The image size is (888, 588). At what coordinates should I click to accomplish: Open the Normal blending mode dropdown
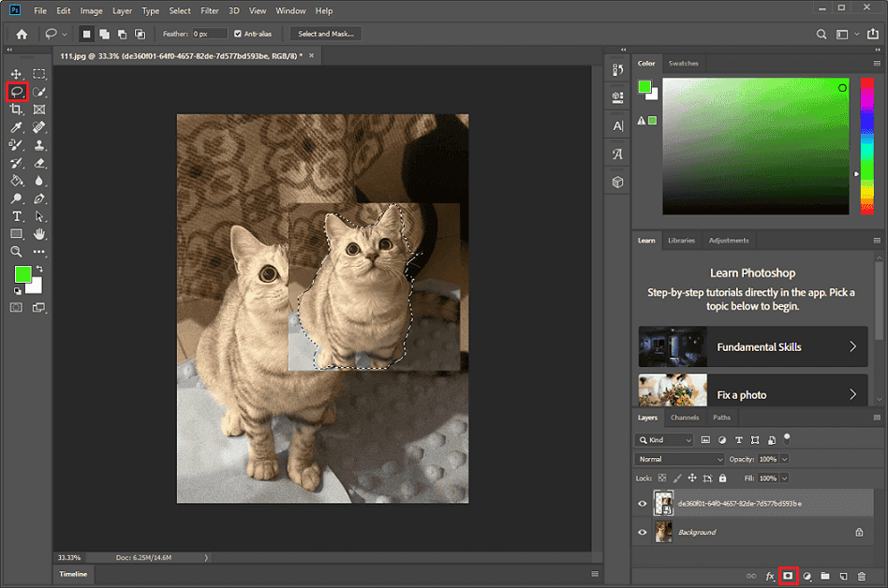click(x=679, y=459)
